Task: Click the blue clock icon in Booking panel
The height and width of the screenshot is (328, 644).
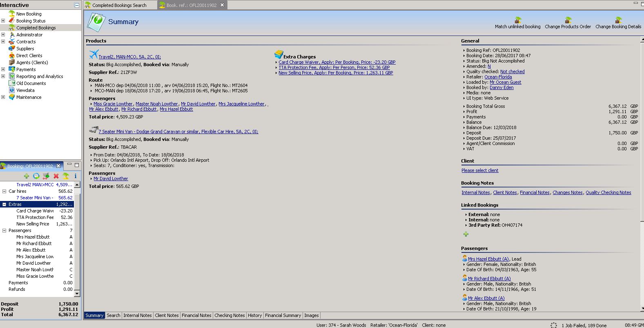Action: point(36,176)
